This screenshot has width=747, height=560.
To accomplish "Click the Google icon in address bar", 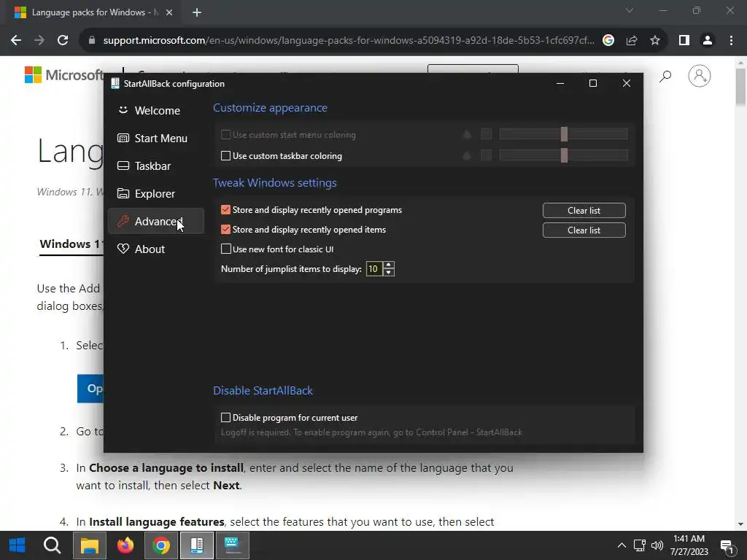I will tap(608, 41).
